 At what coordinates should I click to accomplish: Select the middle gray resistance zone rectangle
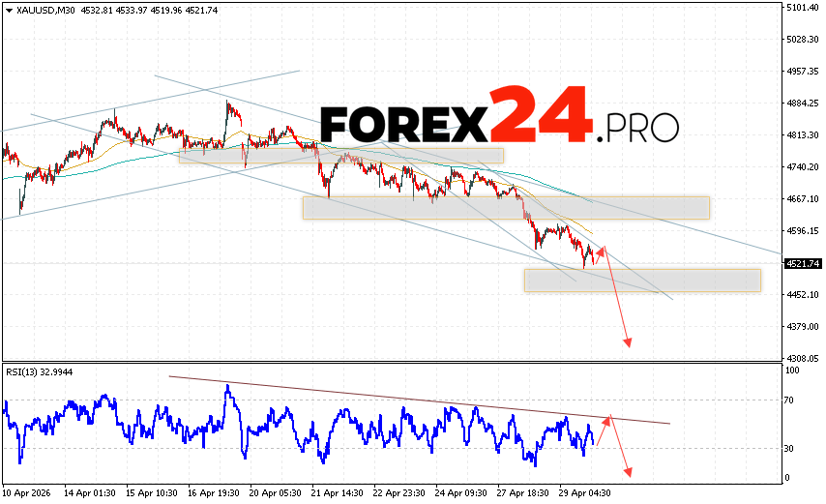tap(506, 208)
